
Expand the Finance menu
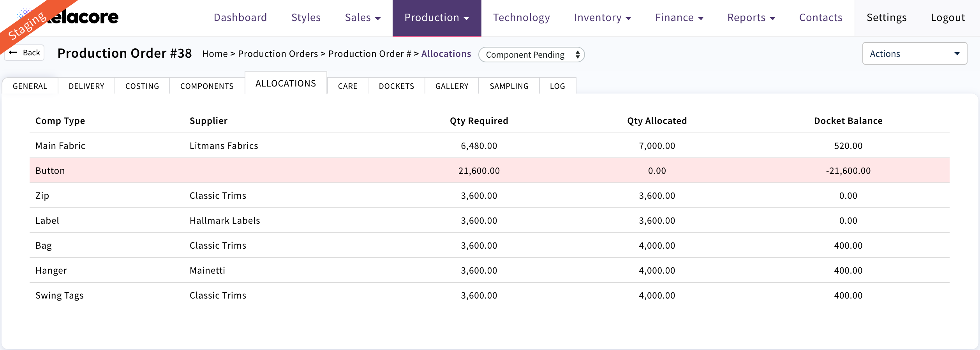679,18
